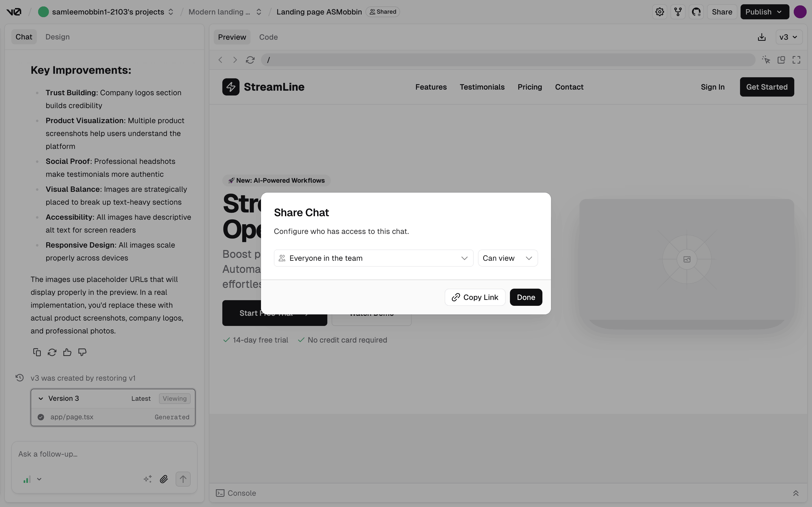
Task: Click the thumbs up feedback icon
Action: 67,352
